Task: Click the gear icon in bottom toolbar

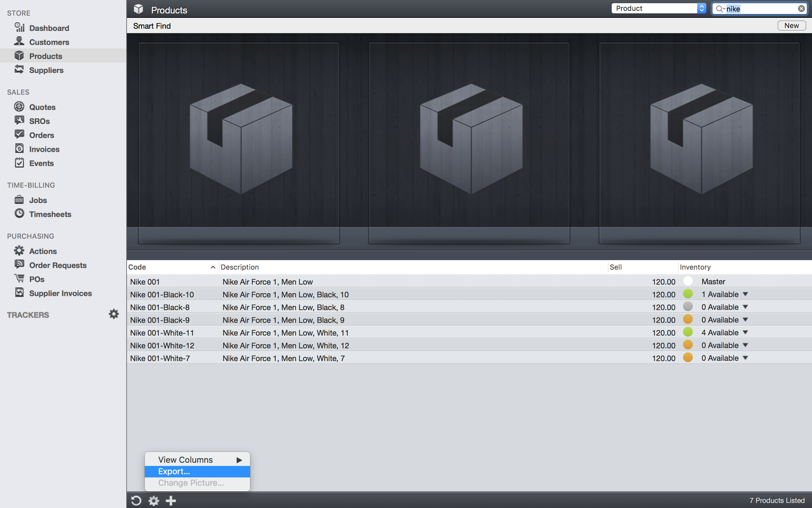Action: tap(154, 501)
